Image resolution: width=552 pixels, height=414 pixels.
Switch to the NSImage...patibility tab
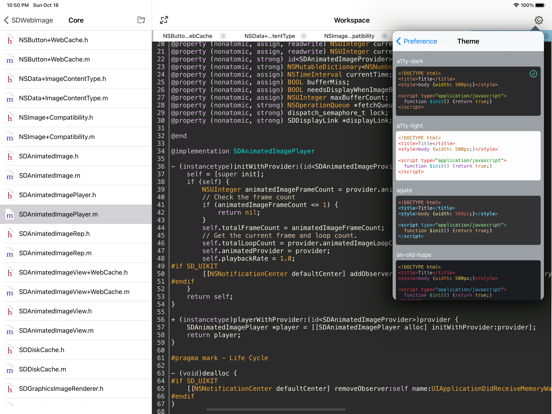tap(349, 36)
